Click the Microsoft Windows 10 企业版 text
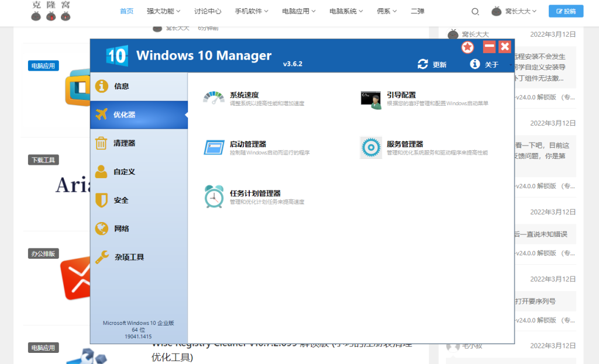599x364 pixels. click(138, 323)
